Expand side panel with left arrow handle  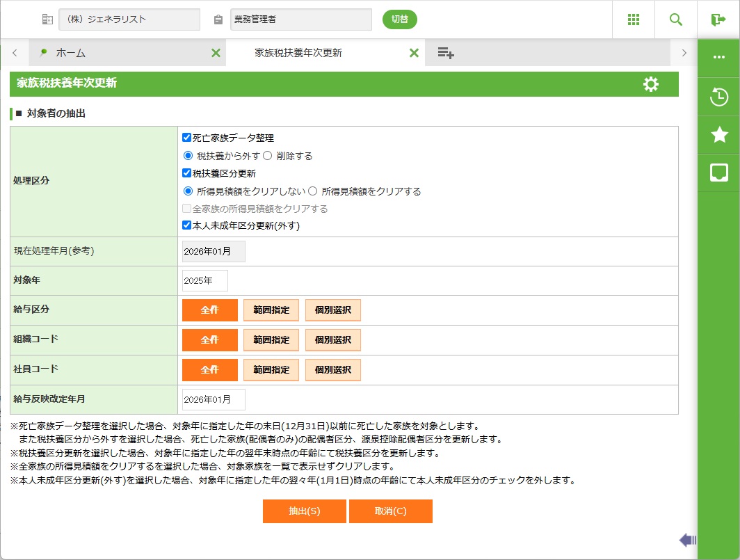(x=687, y=539)
